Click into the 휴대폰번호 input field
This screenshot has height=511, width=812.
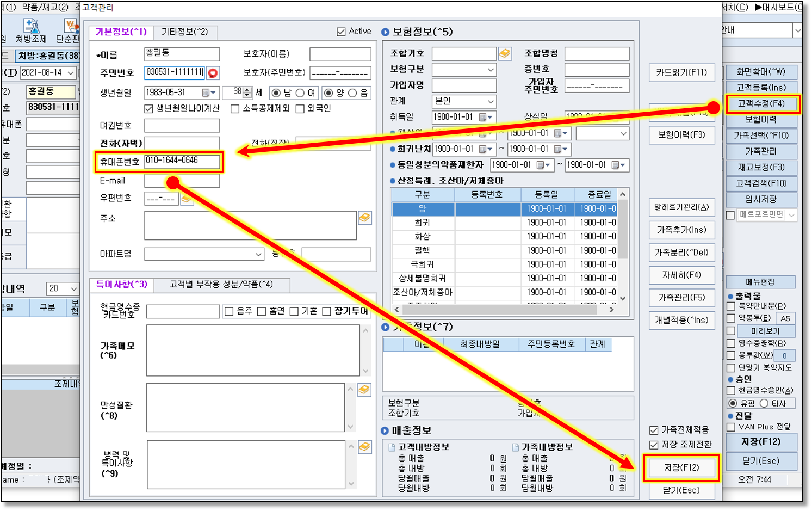(182, 161)
